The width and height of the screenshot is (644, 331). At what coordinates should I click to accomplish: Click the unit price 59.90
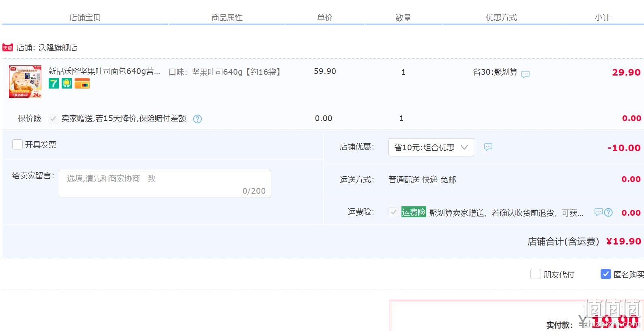[x=325, y=71]
